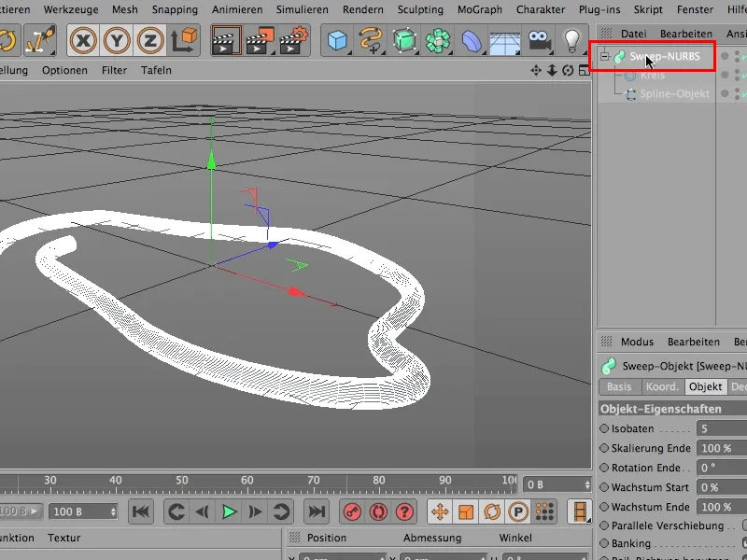Click frame 50 on timeline ruler
Viewport: 747px width, 560px height.
click(181, 480)
